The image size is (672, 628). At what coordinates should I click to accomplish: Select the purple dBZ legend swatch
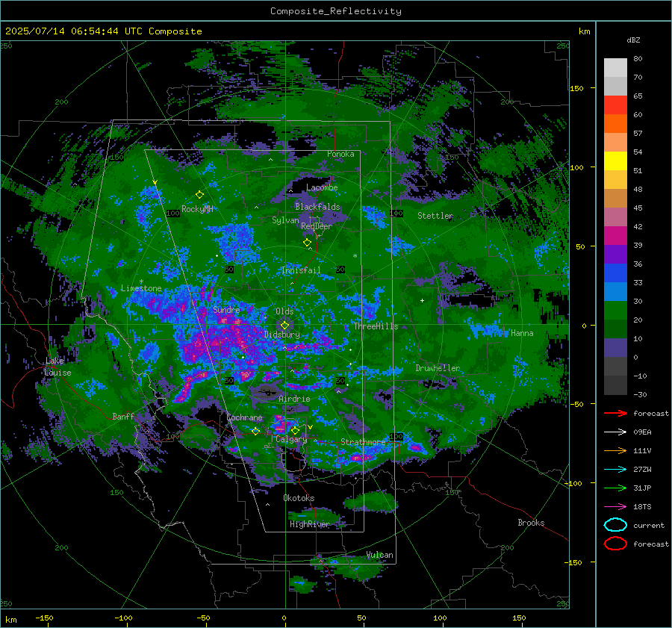tap(615, 255)
